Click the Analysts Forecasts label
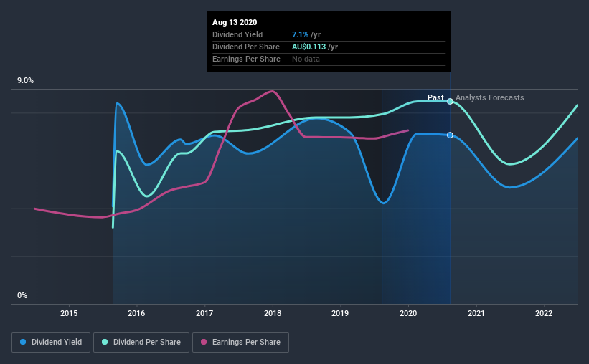Image resolution: width=589 pixels, height=364 pixels. [x=489, y=97]
